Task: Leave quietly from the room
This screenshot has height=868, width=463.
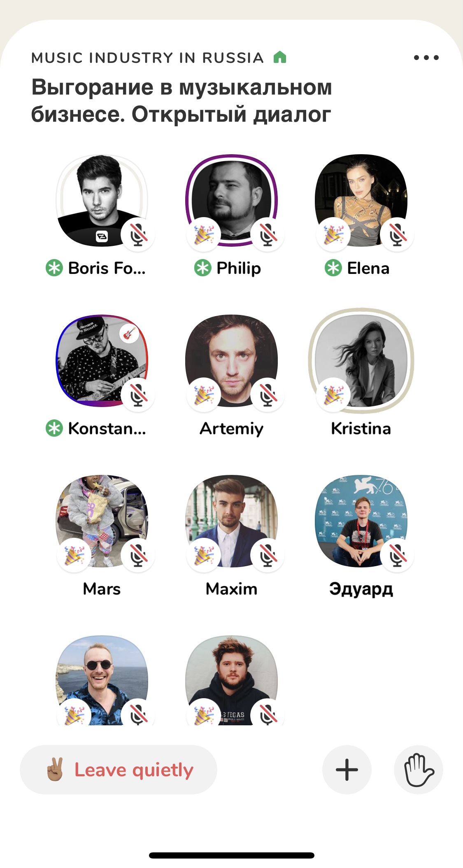Action: point(119,770)
